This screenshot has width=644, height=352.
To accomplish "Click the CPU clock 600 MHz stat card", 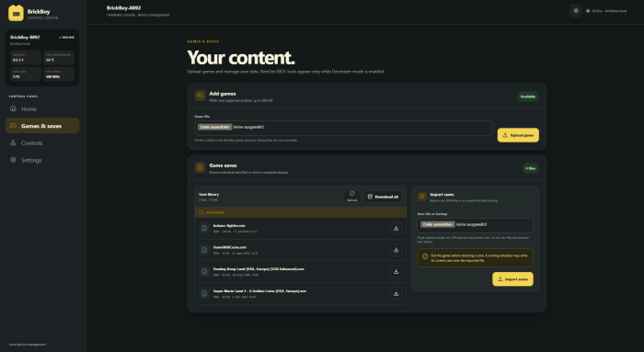I will click(59, 74).
